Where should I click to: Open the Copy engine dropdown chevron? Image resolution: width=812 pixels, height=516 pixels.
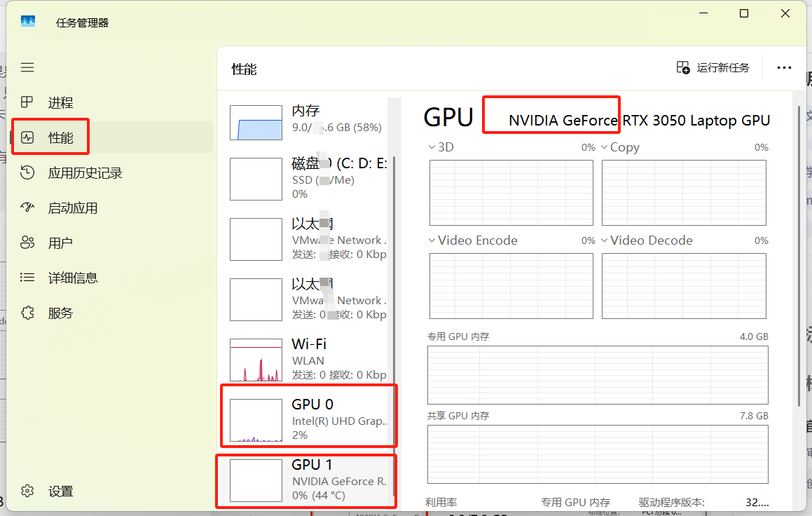[x=605, y=147]
